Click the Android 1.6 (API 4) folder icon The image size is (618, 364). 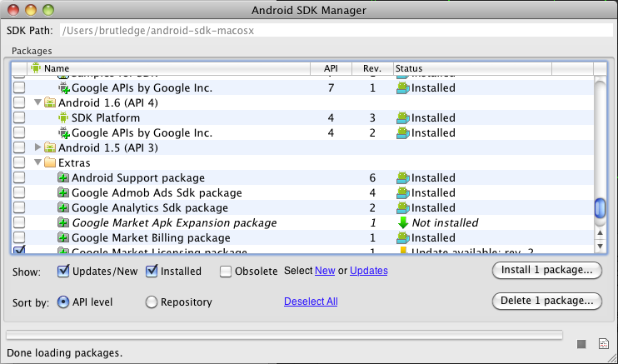[50, 102]
